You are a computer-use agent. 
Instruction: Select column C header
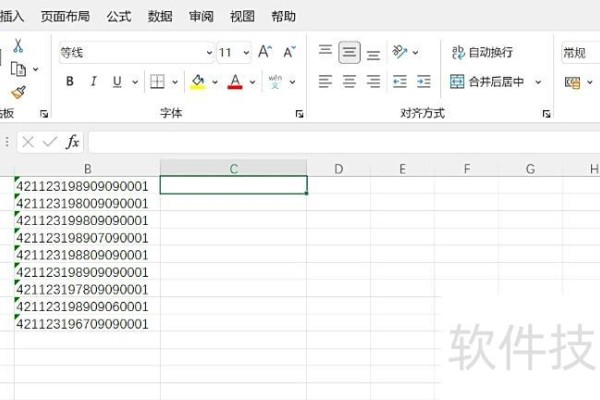click(x=234, y=168)
